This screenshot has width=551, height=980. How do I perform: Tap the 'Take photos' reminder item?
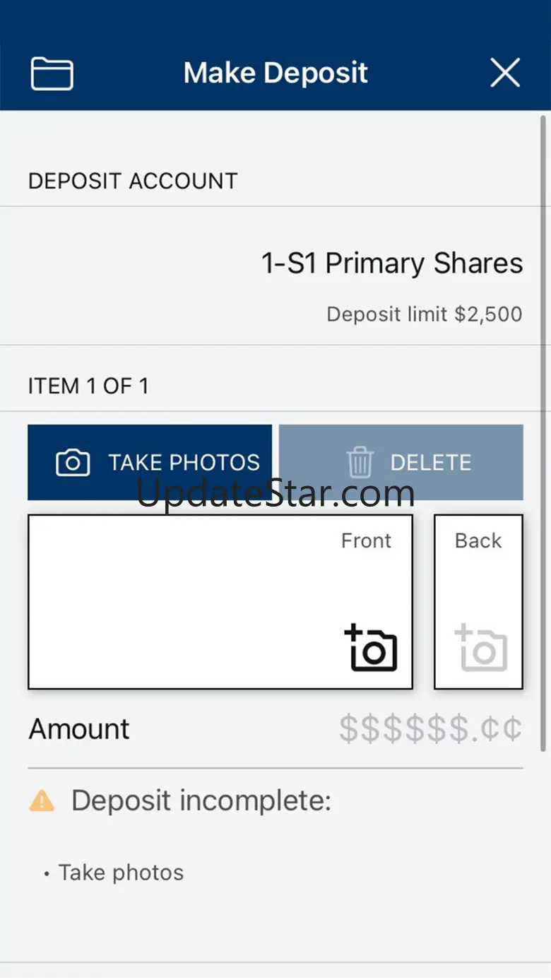[x=121, y=873]
